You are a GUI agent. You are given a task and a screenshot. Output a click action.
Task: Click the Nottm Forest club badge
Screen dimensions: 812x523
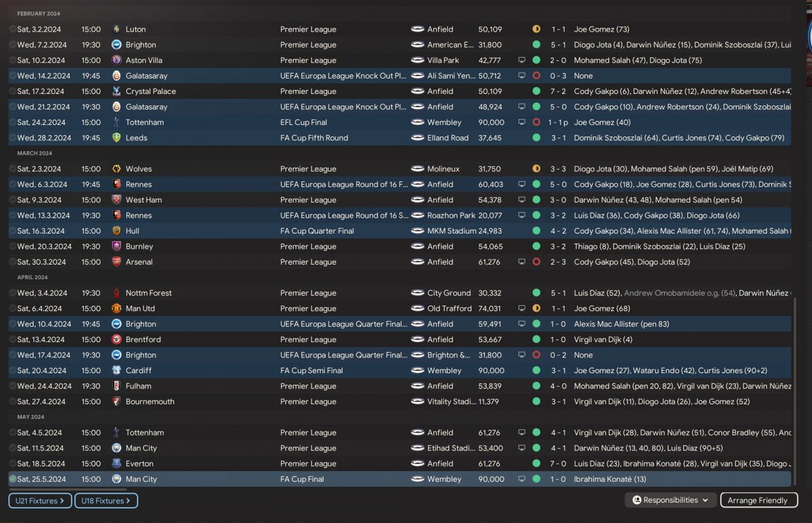coord(116,293)
